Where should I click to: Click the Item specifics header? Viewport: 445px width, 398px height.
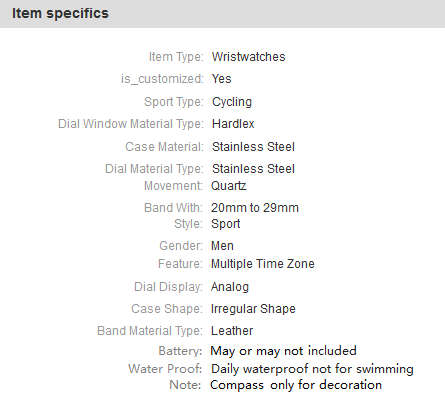[x=60, y=13]
